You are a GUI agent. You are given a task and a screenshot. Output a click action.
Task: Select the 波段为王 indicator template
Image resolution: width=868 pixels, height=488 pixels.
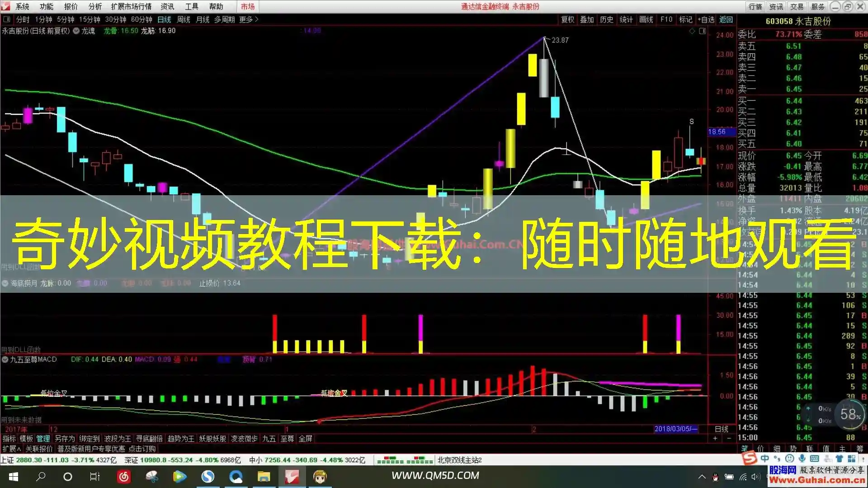click(x=118, y=438)
